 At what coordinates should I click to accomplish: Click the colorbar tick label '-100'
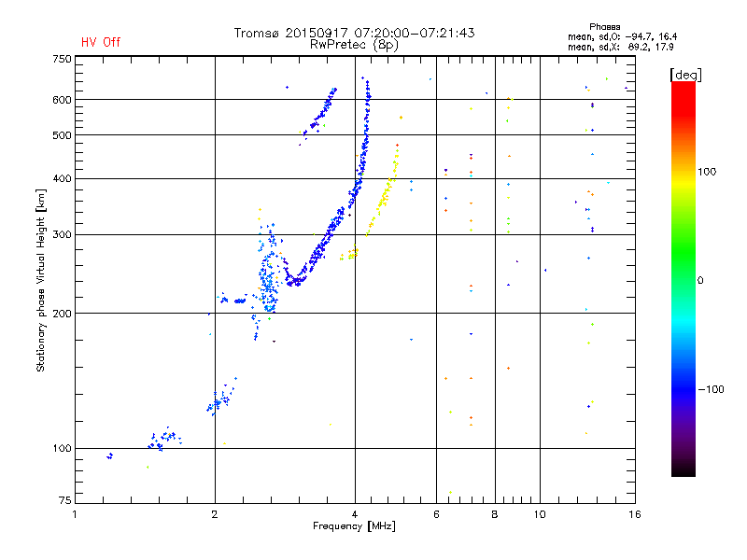click(711, 389)
